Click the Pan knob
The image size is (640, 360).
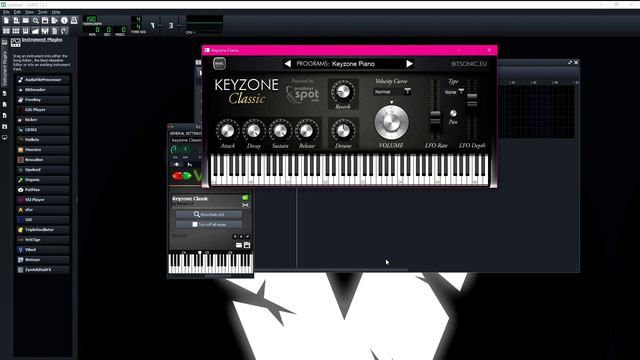(x=453, y=113)
